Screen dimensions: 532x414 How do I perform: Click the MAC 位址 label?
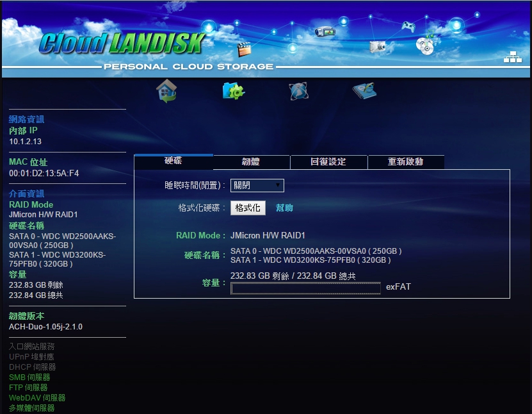tap(28, 162)
